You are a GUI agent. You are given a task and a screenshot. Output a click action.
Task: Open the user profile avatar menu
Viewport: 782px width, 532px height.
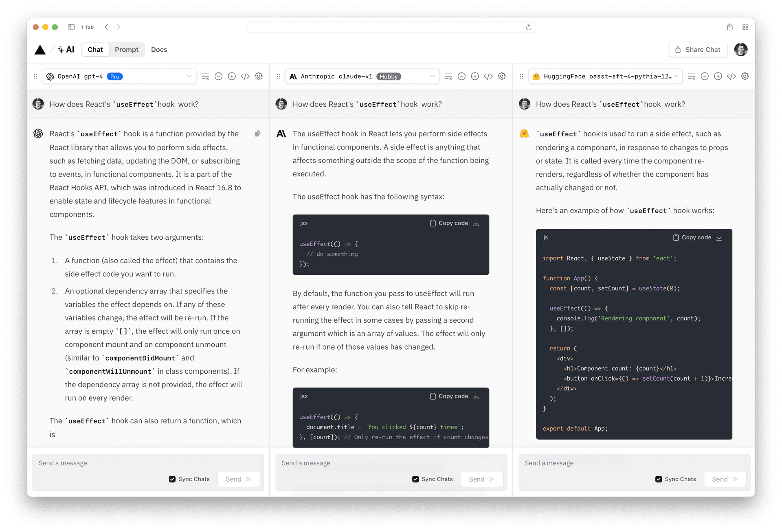(740, 49)
